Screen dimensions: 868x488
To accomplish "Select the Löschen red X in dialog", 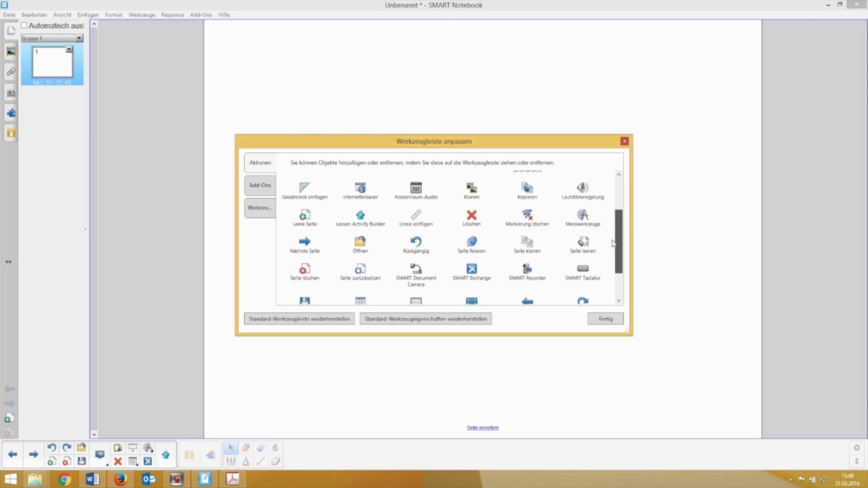I will coord(471,214).
